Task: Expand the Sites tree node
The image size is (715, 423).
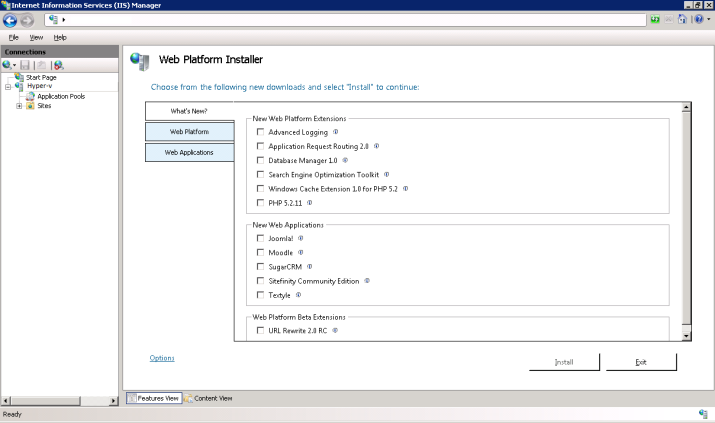Action: click(19, 105)
